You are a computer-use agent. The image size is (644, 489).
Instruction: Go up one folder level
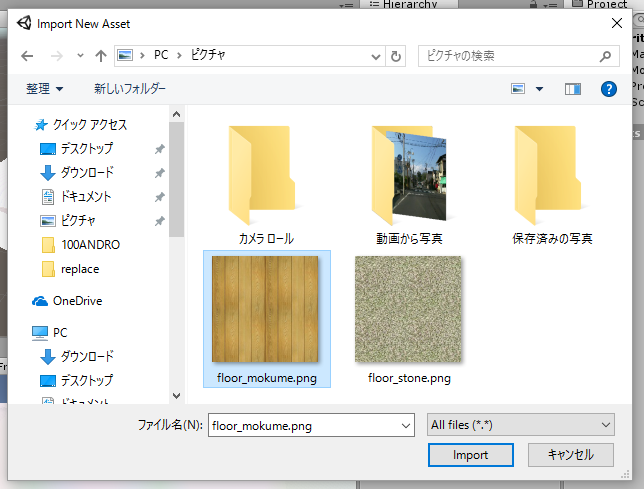[101, 56]
